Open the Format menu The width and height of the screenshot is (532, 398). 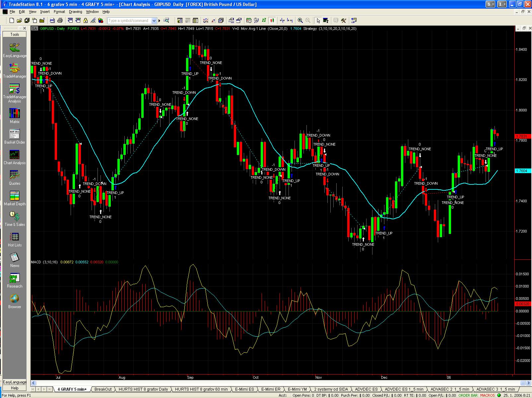[x=59, y=12]
